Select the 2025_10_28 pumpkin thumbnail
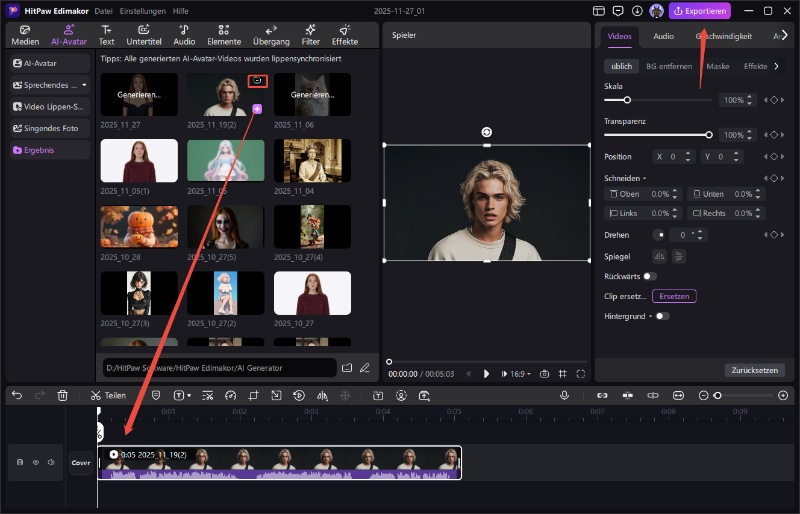The image size is (800, 514). point(139,227)
